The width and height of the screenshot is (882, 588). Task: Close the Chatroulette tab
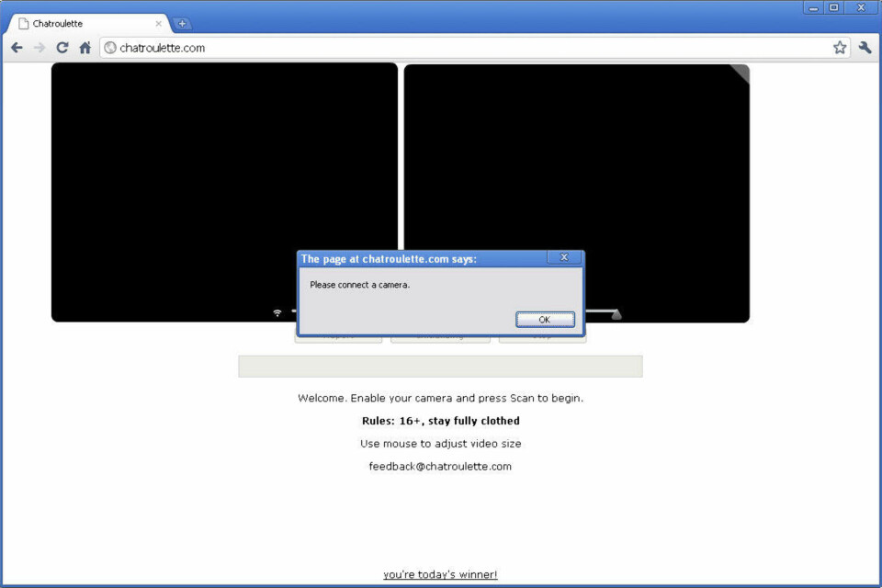pyautogui.click(x=159, y=24)
